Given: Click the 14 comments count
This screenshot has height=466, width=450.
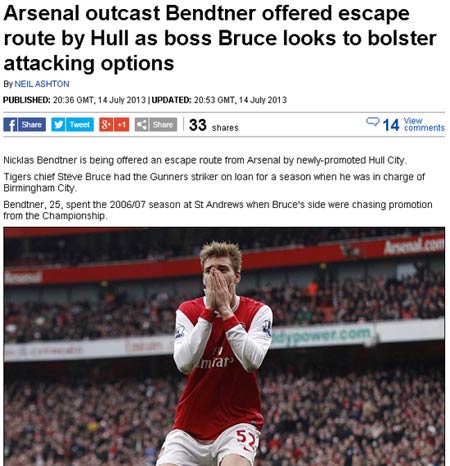Looking at the screenshot, I should pos(391,125).
